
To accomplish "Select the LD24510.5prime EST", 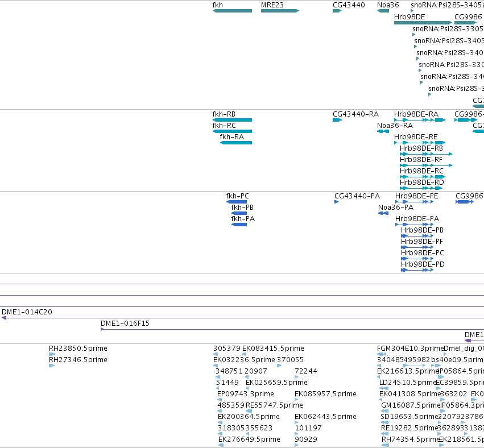I will pos(384,388).
